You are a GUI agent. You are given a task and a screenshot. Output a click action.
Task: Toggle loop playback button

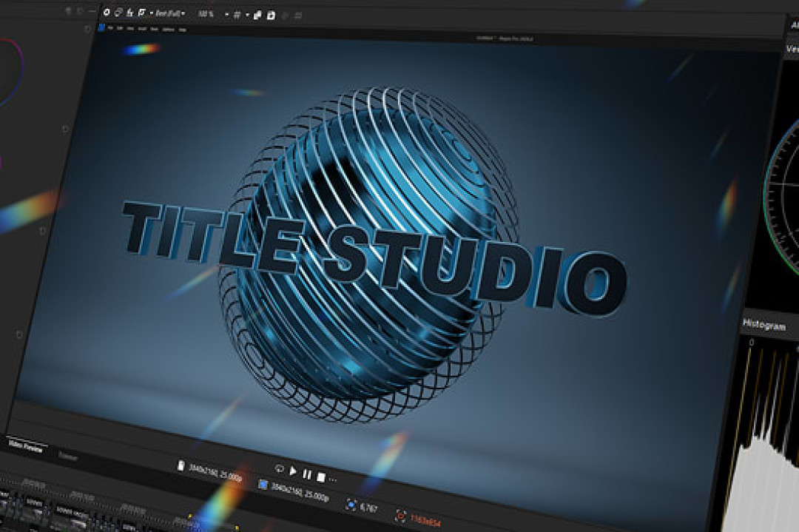[279, 468]
